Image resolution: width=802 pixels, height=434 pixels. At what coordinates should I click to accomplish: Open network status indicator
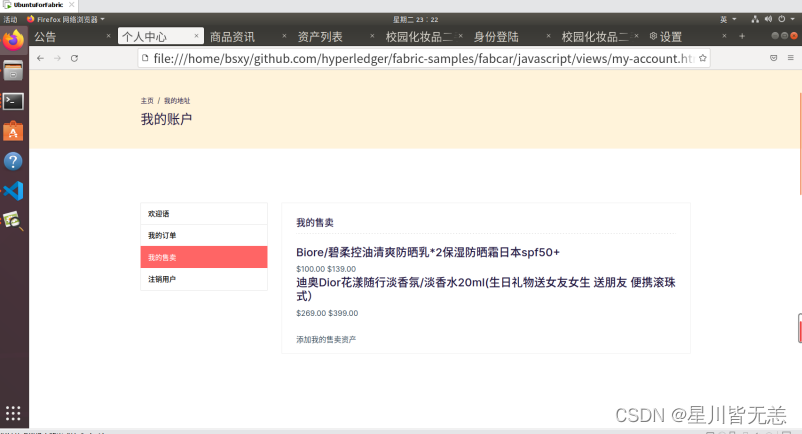coord(755,19)
